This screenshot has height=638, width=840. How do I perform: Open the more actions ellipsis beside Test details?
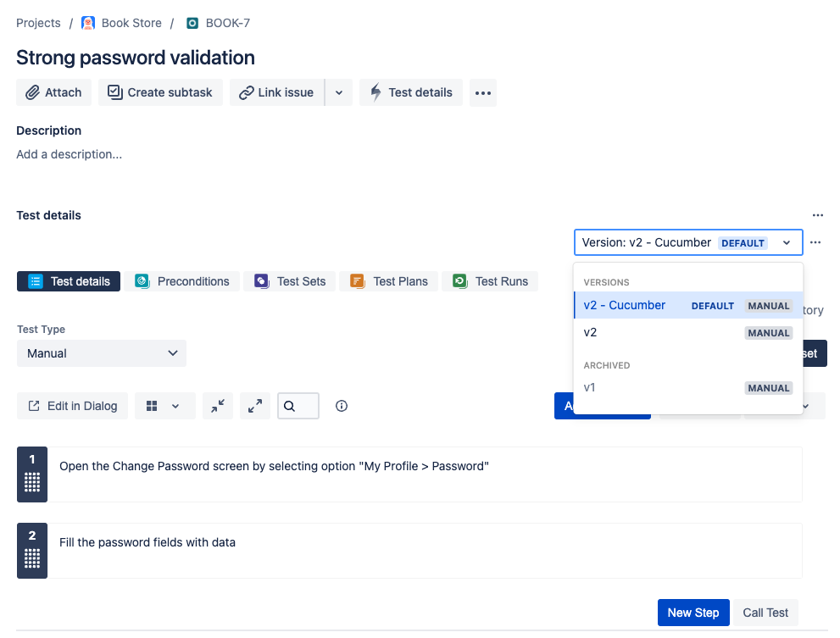(482, 92)
